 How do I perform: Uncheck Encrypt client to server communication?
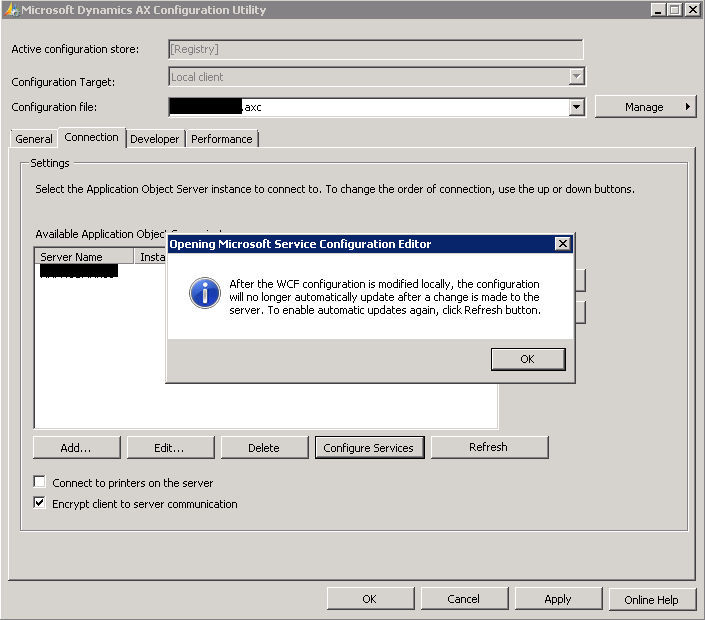point(40,503)
